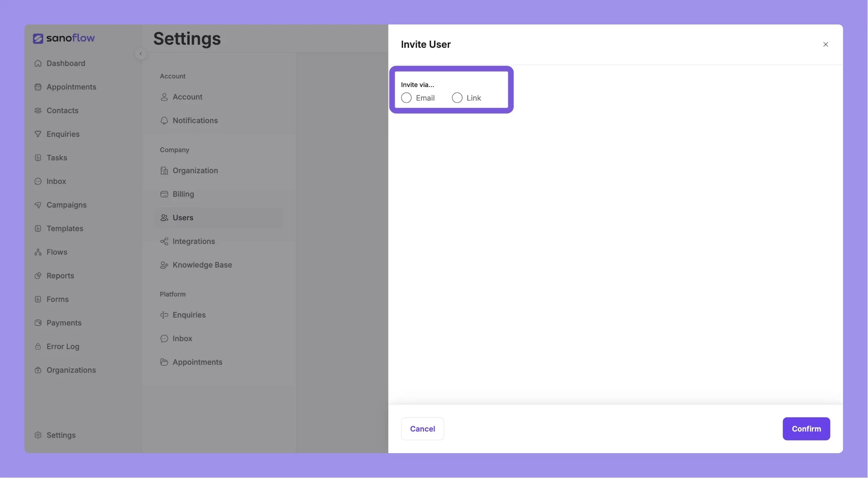
Task: Open Organizations icon in sidebar
Action: coord(38,370)
